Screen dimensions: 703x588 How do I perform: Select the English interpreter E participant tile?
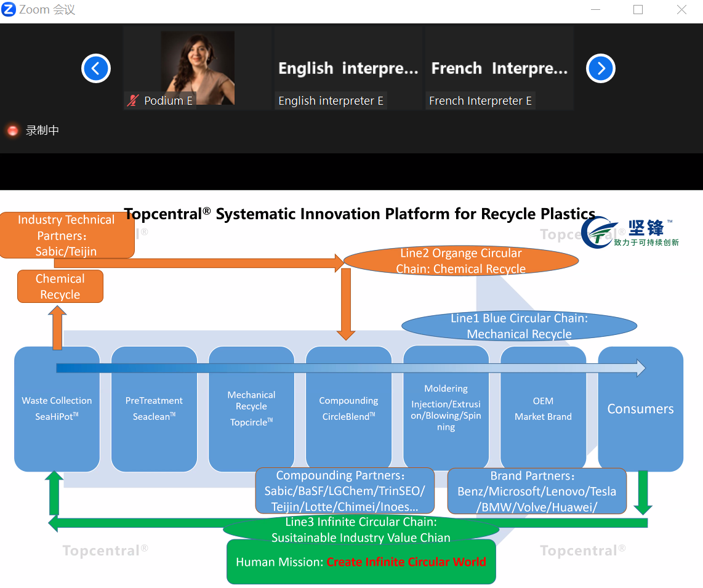pos(348,68)
